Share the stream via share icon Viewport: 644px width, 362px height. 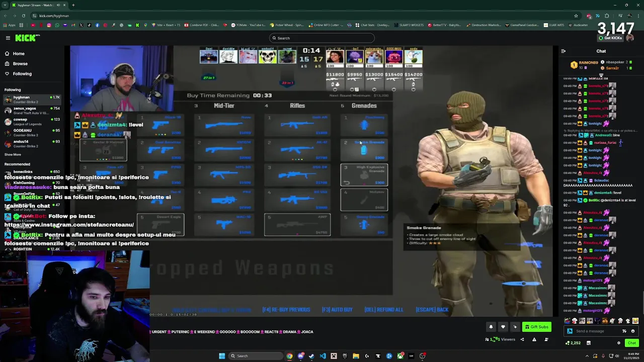point(522,339)
